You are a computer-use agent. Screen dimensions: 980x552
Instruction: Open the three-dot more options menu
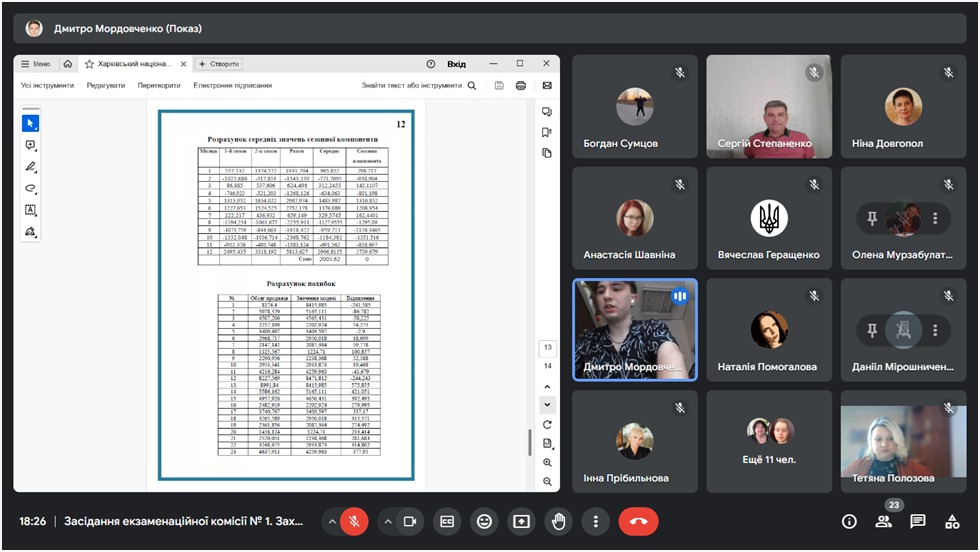click(596, 521)
